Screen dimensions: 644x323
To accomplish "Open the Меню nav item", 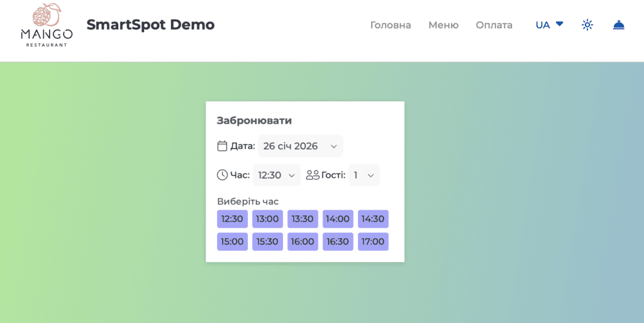I will [x=443, y=25].
